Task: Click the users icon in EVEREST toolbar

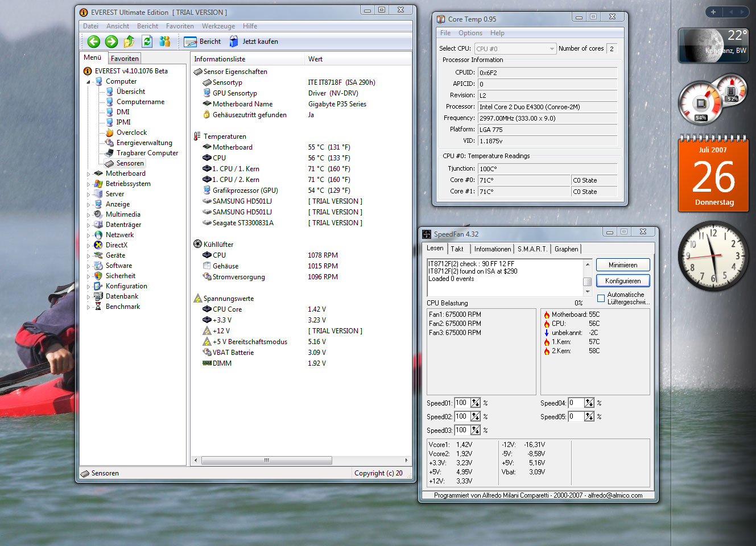Action: point(165,42)
